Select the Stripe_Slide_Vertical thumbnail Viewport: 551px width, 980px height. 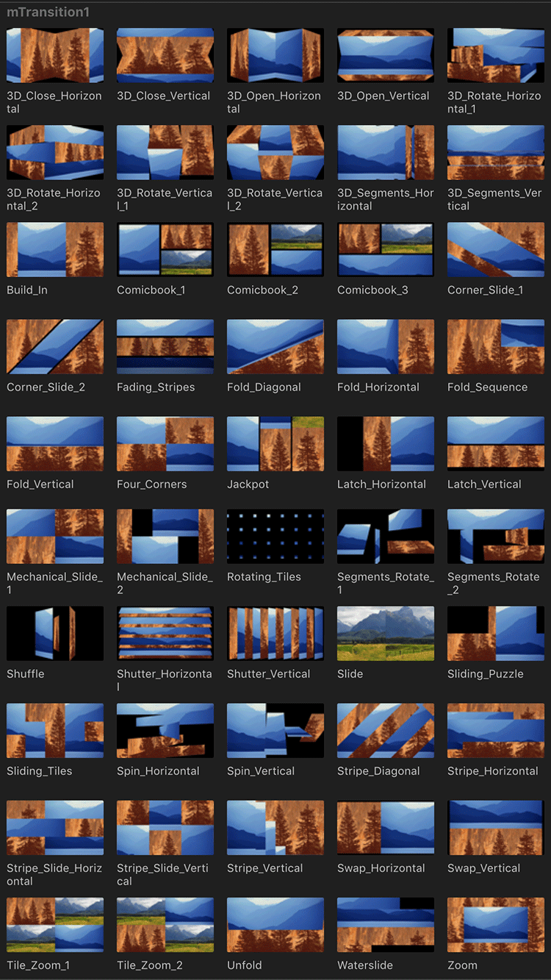(x=165, y=827)
